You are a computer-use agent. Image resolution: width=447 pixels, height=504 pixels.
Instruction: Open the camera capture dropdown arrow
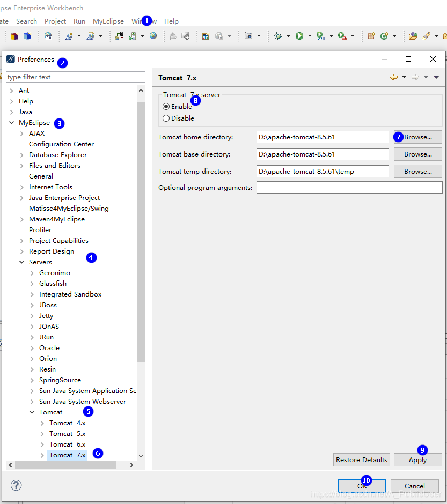coord(259,36)
